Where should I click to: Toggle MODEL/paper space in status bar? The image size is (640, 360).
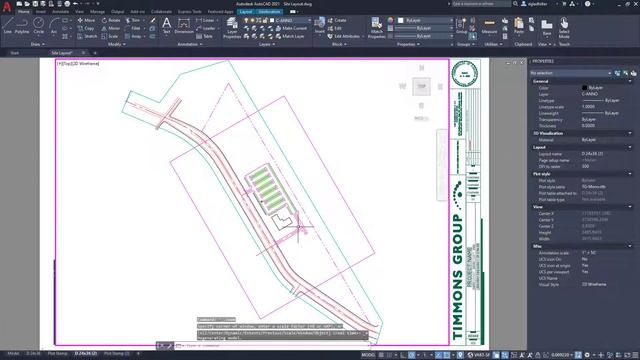[x=368, y=355]
